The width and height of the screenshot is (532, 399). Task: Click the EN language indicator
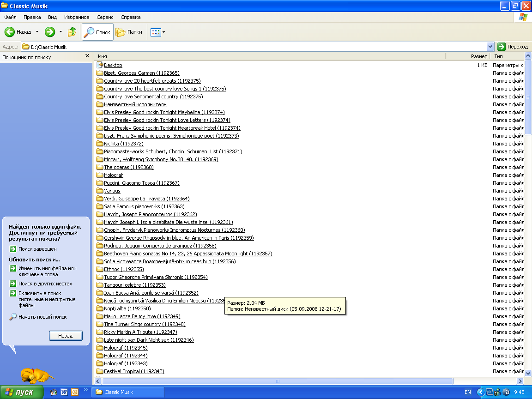tap(467, 392)
